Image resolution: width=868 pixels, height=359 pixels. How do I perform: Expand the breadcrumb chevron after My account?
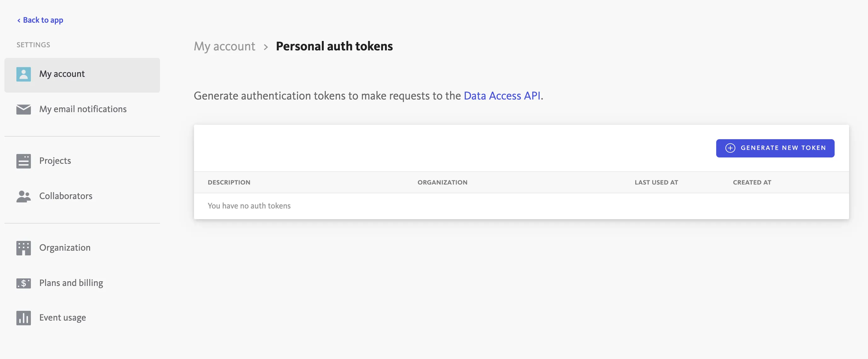click(266, 47)
